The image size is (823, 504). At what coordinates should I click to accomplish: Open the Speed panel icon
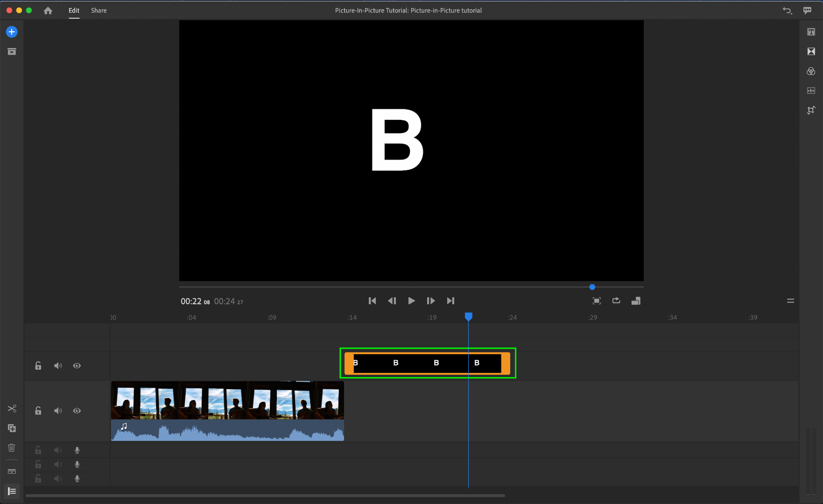point(811,91)
